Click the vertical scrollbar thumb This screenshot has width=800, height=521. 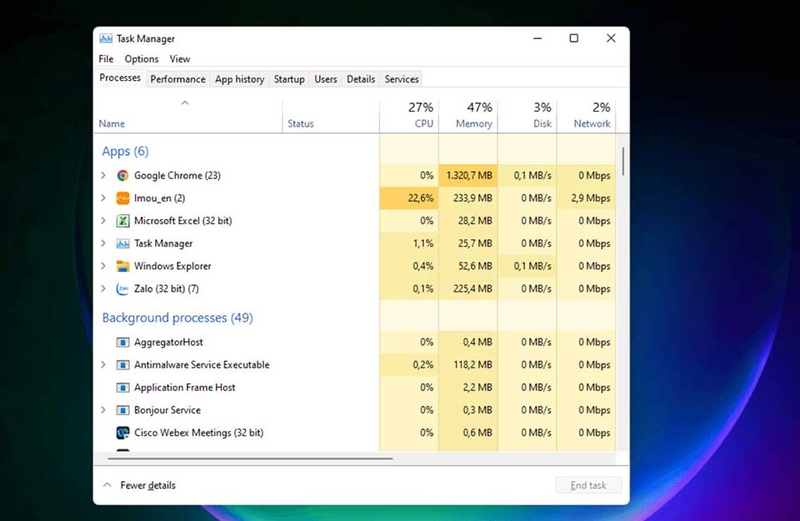click(x=622, y=162)
